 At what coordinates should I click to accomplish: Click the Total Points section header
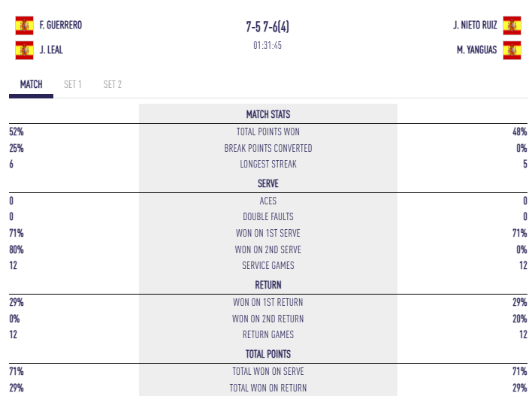(x=268, y=354)
